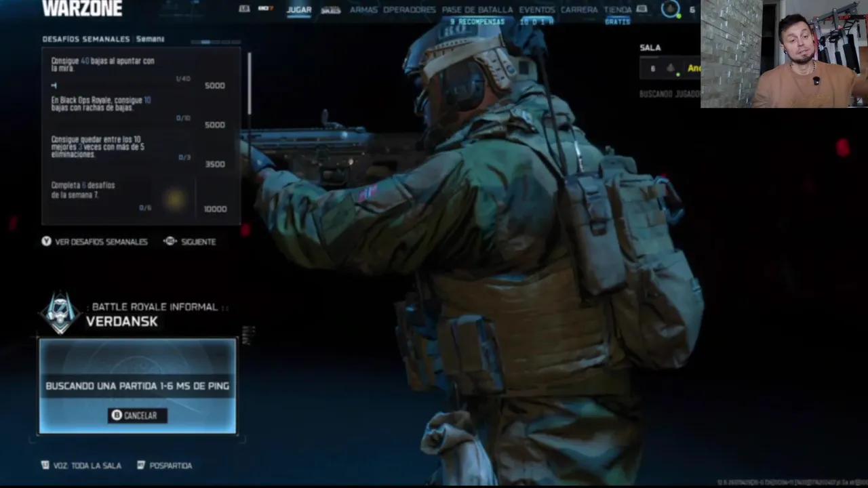Open the lobby player card in SALA

tap(670, 68)
